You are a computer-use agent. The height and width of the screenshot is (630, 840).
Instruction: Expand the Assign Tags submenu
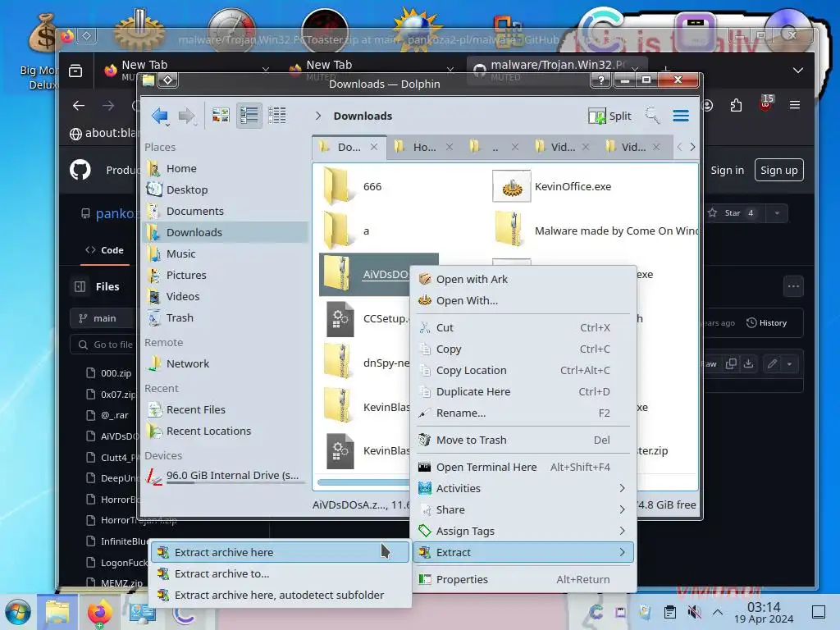523,532
